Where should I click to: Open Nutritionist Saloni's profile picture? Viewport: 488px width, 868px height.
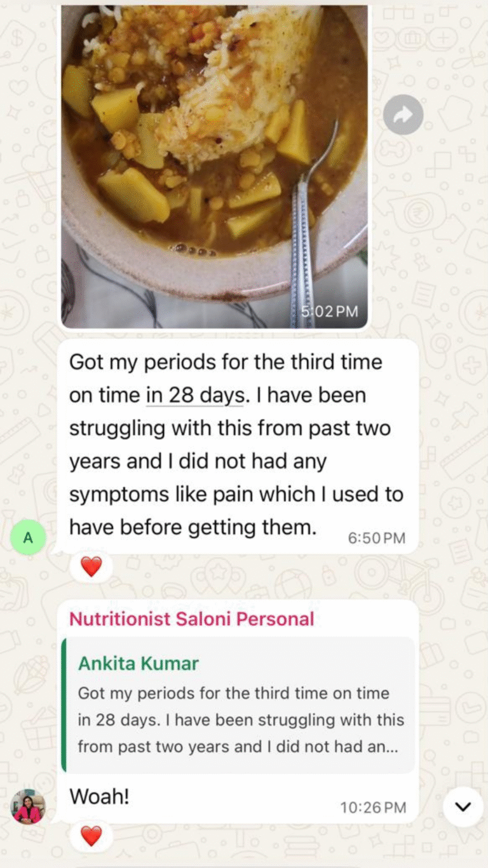coord(28,807)
